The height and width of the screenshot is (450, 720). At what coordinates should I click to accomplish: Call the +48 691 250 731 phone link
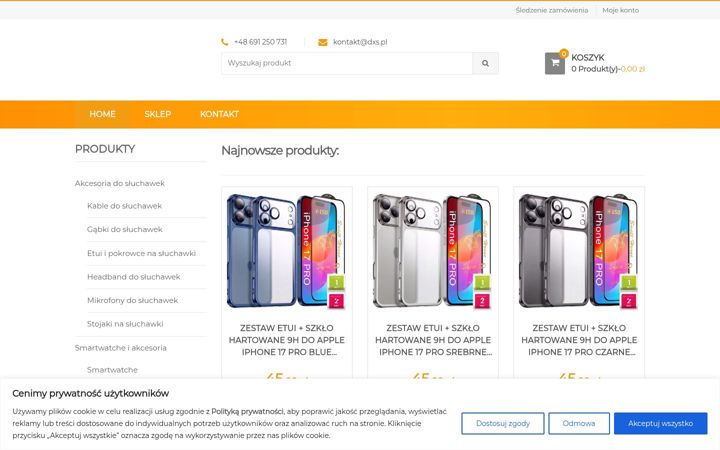[260, 42]
